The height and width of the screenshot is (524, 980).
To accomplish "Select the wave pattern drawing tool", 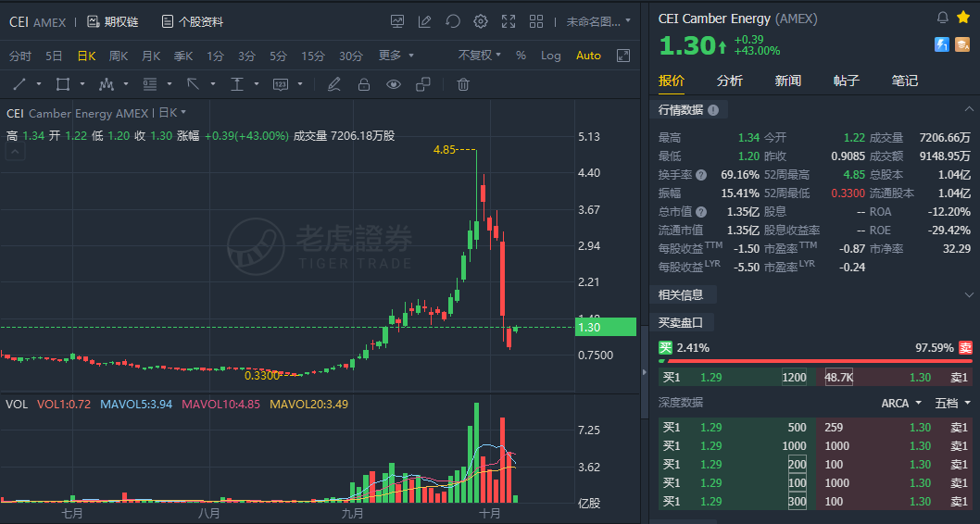I will tap(107, 84).
